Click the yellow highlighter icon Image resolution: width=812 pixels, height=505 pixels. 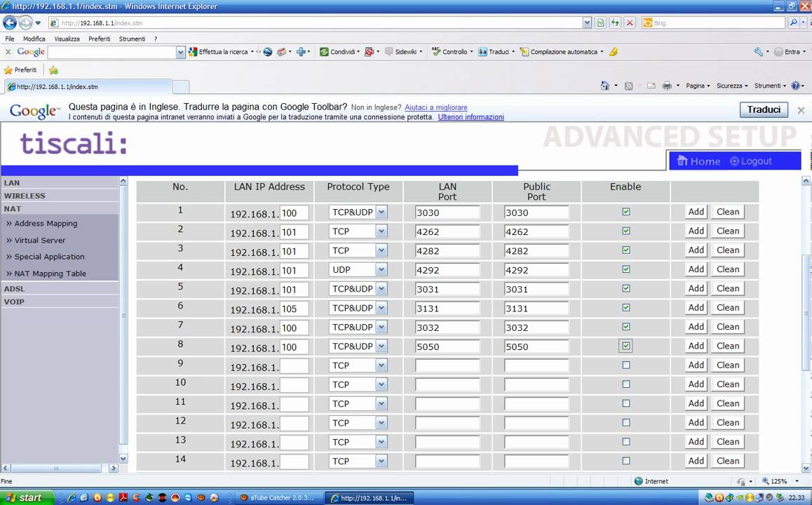614,52
